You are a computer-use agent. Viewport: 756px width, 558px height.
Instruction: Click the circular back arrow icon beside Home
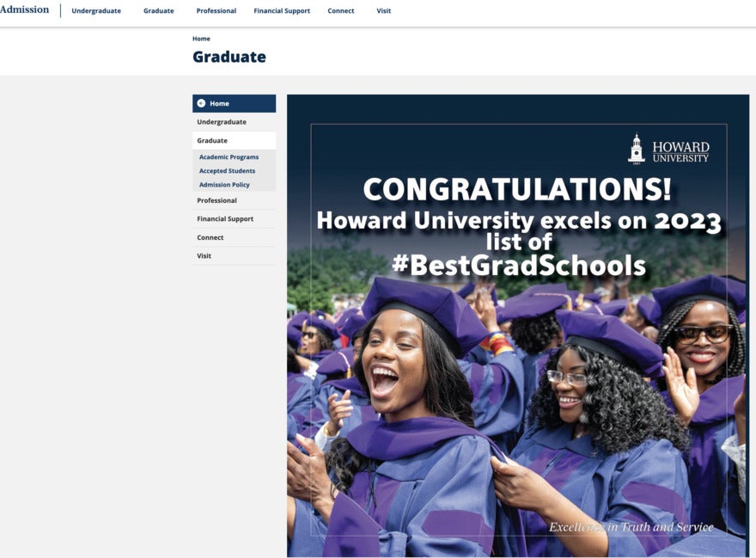click(203, 103)
